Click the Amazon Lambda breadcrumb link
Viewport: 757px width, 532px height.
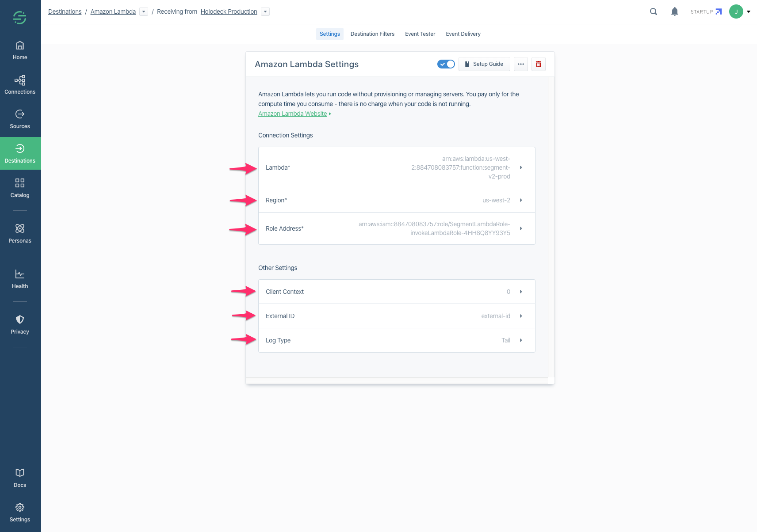point(113,11)
